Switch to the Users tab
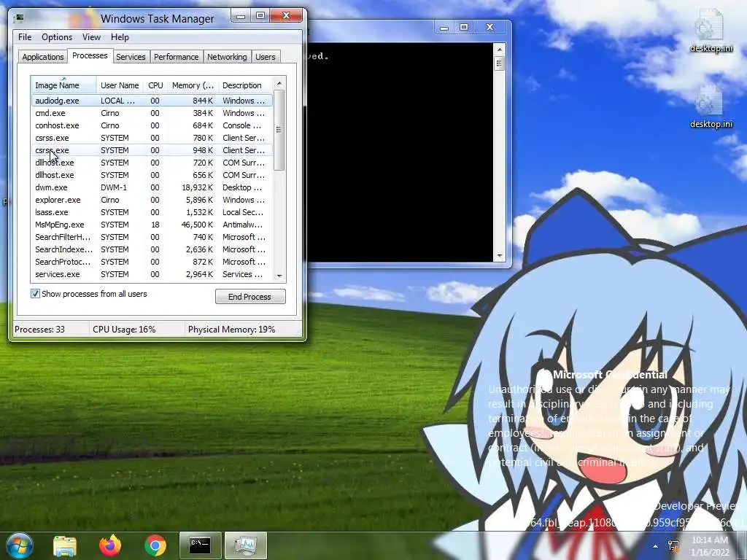The width and height of the screenshot is (747, 560). (266, 57)
